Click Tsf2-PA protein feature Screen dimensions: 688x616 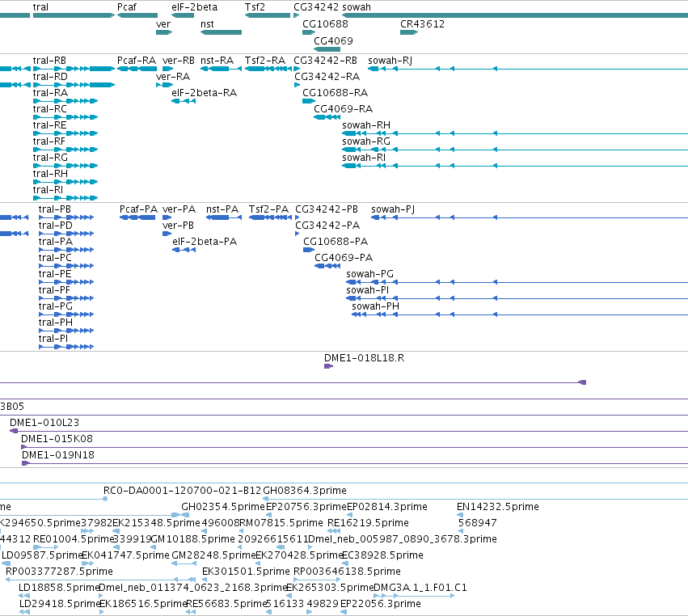point(270,217)
